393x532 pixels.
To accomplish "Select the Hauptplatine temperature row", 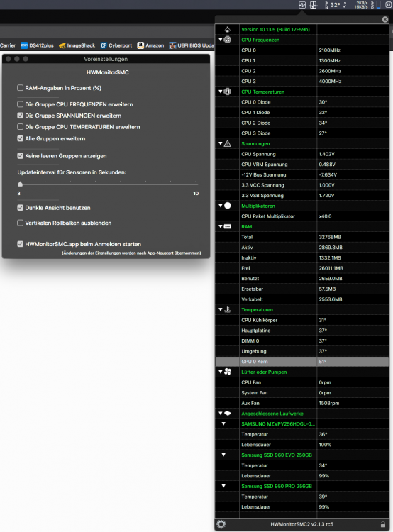I will tap(302, 331).
